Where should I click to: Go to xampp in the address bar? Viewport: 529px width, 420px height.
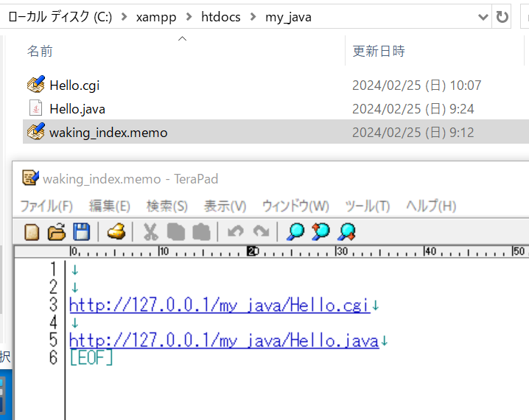click(x=156, y=16)
